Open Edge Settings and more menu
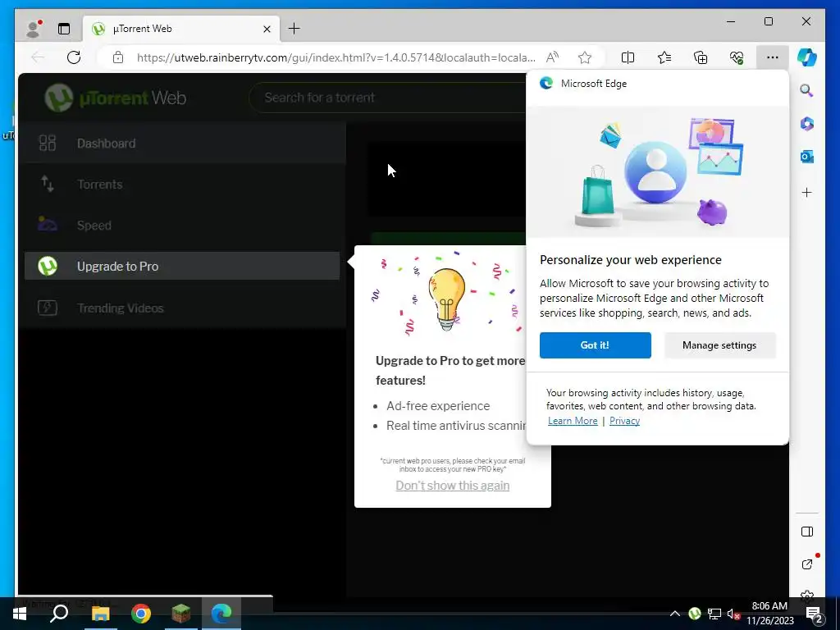Viewport: 840px width, 630px height. tap(773, 57)
